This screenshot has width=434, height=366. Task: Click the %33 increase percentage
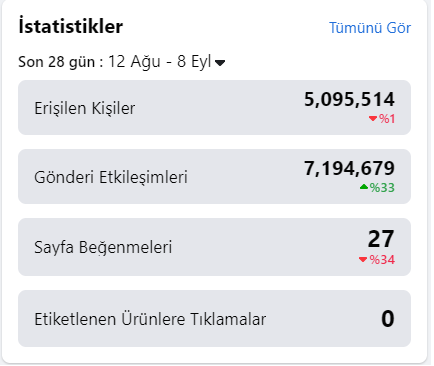382,188
